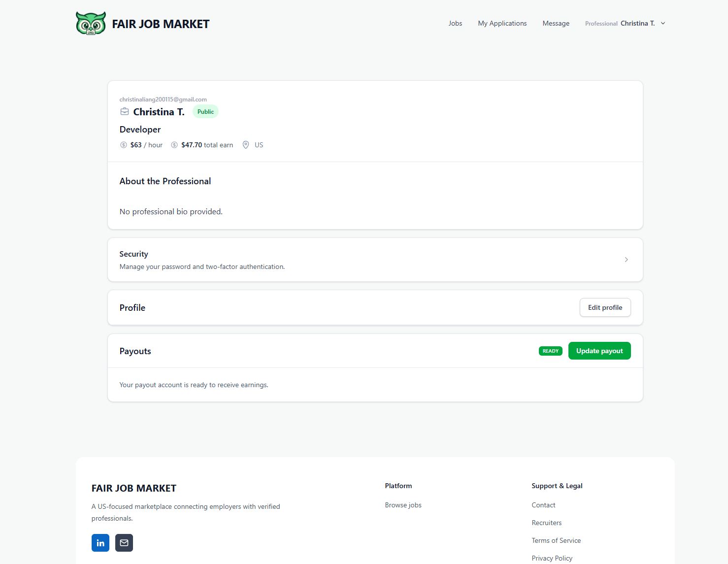The image size is (728, 564).
Task: Click the Update payout button
Action: 599,351
